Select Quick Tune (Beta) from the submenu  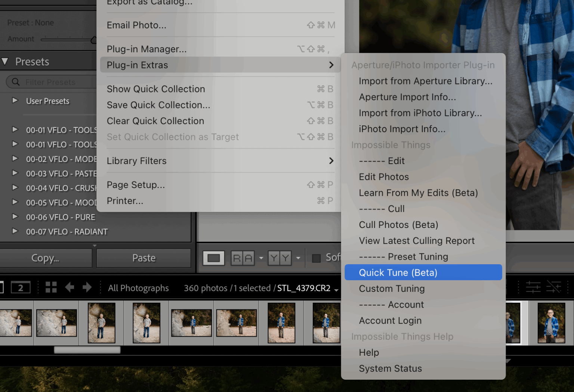pos(398,272)
